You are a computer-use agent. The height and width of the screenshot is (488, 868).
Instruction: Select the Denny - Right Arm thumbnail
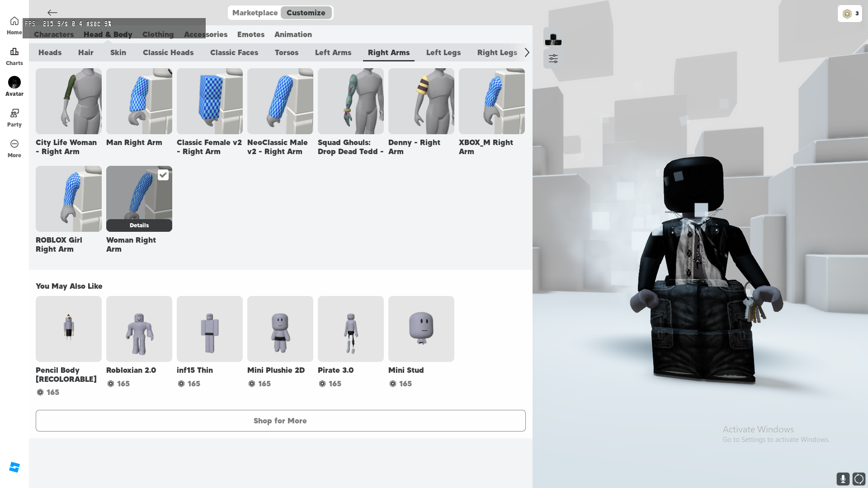tap(421, 101)
